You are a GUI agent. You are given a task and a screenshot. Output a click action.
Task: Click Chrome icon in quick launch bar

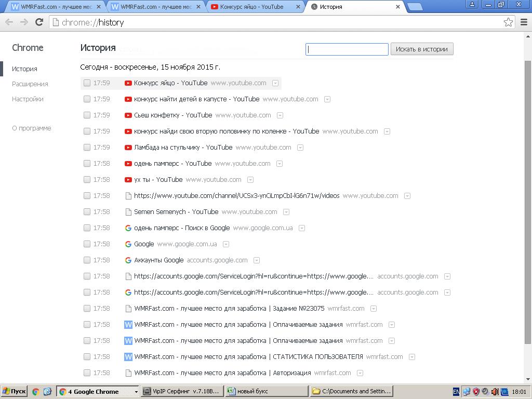[36, 392]
